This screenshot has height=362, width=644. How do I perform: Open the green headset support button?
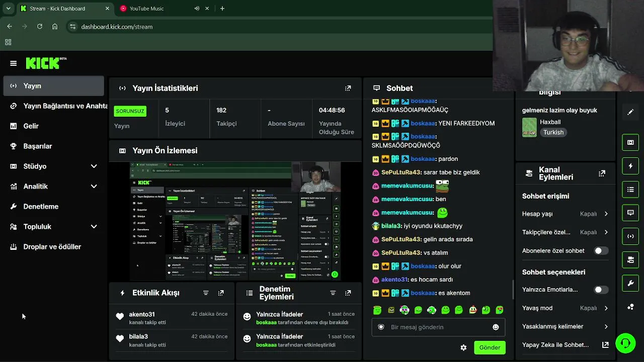[625, 343]
